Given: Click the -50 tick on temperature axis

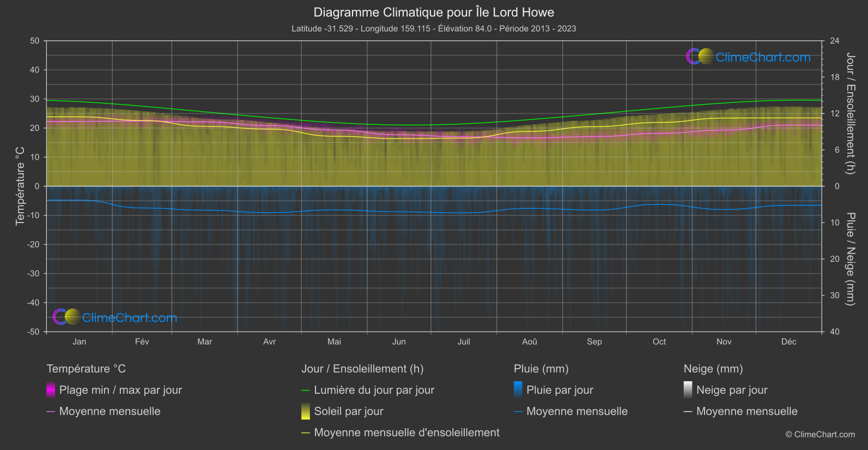Looking at the screenshot, I should pos(33,332).
